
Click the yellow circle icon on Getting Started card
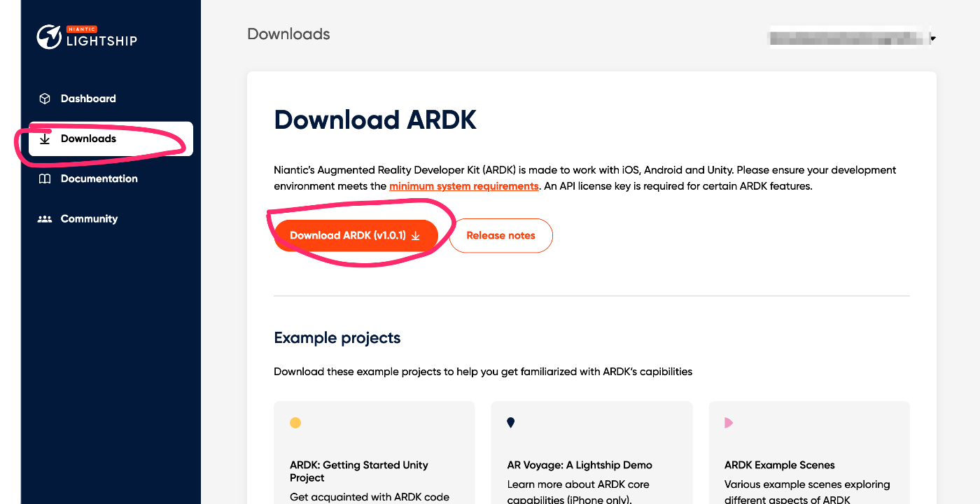click(295, 423)
